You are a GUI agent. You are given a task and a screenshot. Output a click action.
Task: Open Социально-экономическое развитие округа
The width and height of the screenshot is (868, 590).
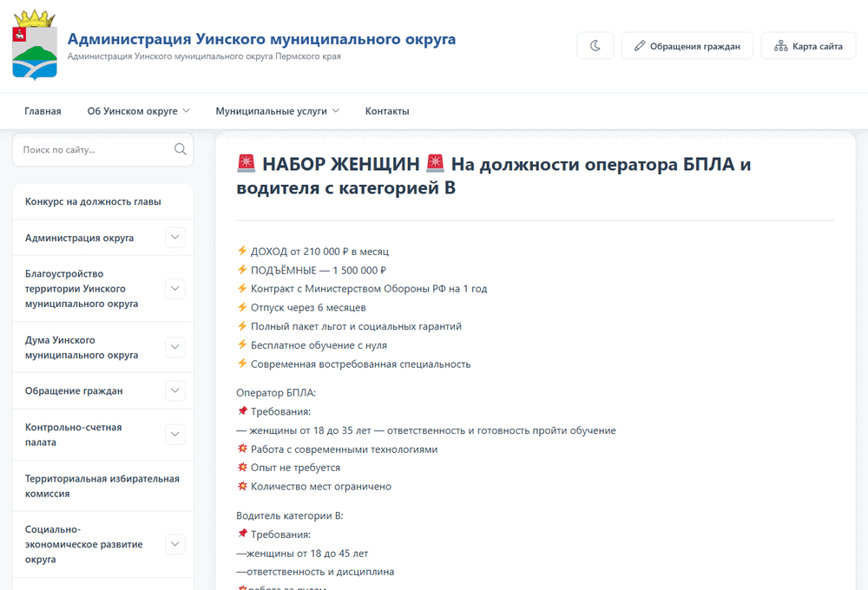click(x=83, y=544)
